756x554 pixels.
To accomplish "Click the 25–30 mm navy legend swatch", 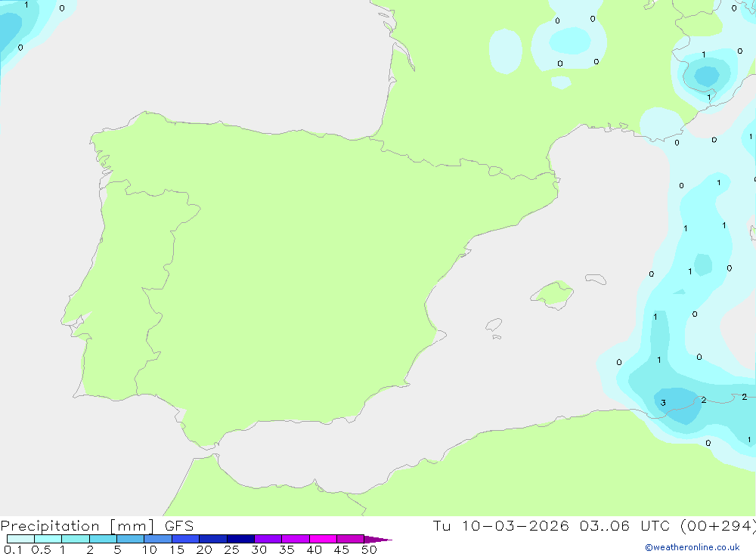I will pos(240,539).
